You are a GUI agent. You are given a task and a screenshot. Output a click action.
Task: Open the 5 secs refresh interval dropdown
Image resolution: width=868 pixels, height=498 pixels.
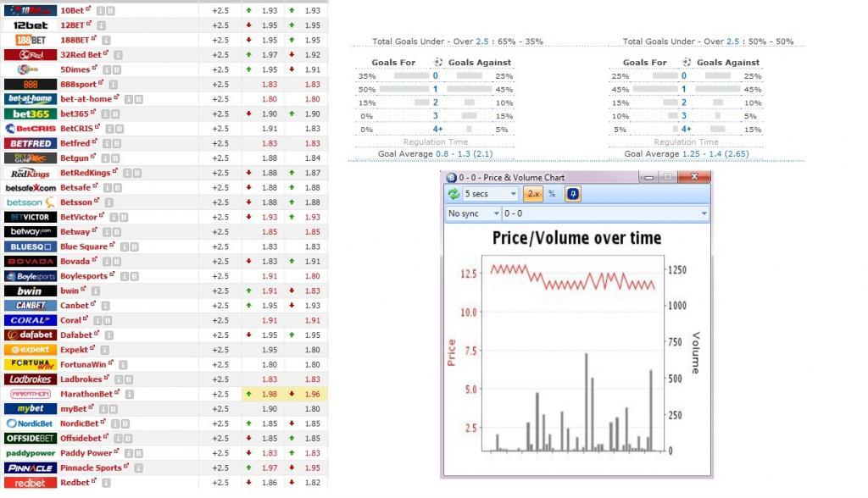tap(491, 194)
